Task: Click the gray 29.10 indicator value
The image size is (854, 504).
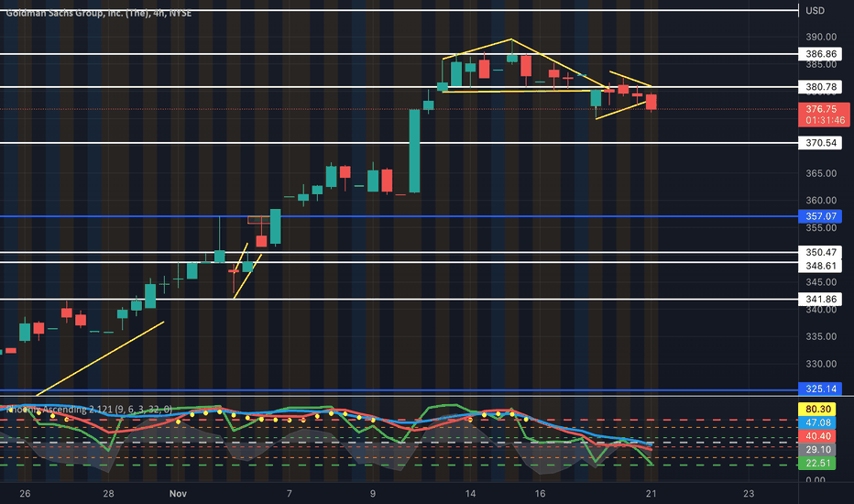Action: coord(817,450)
